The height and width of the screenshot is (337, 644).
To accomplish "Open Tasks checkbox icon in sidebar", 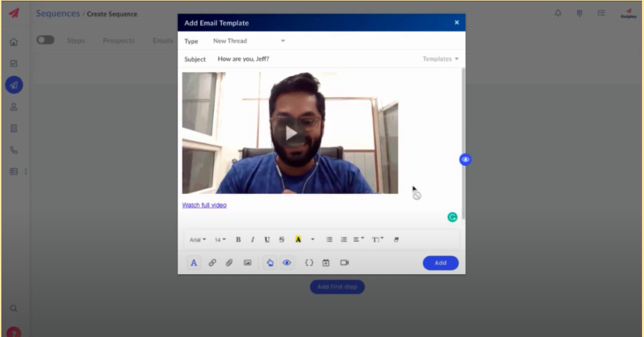I will (13, 64).
